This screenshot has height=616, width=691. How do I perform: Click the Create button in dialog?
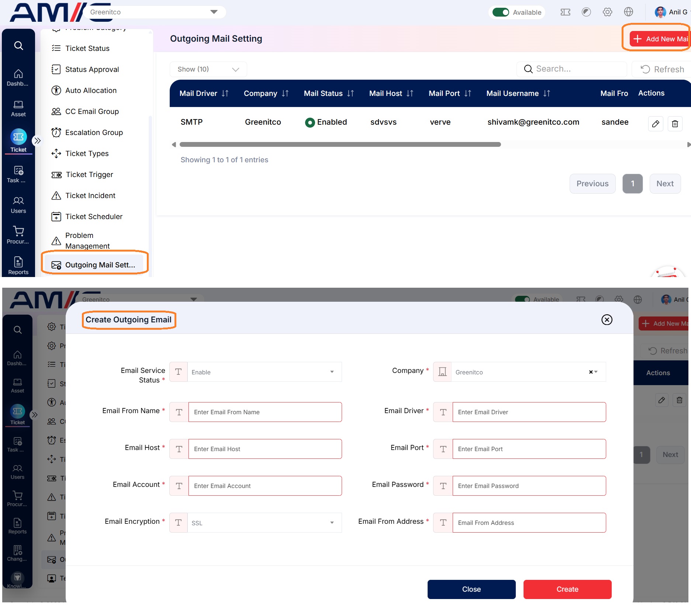click(567, 589)
